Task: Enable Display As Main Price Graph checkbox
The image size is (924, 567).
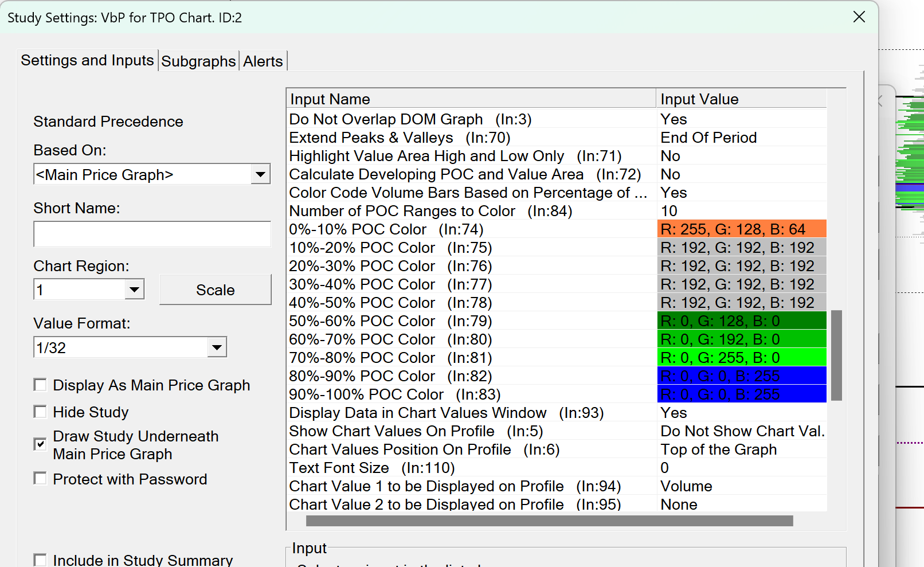Action: pos(40,385)
